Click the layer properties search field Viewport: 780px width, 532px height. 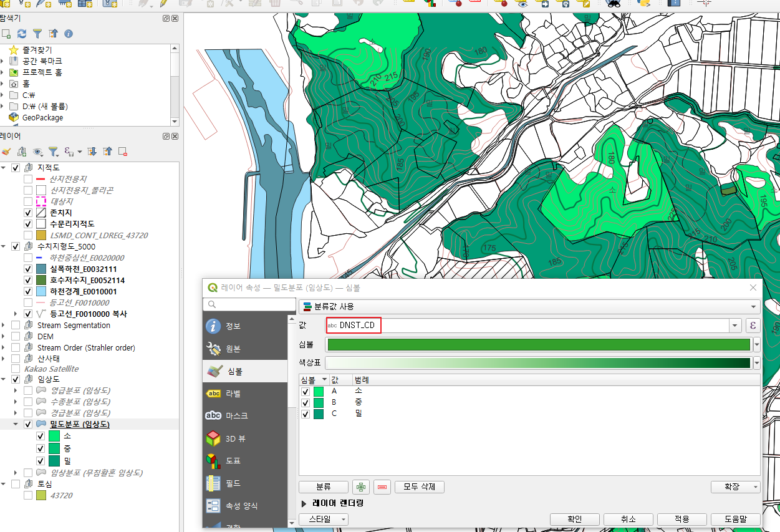coord(249,304)
